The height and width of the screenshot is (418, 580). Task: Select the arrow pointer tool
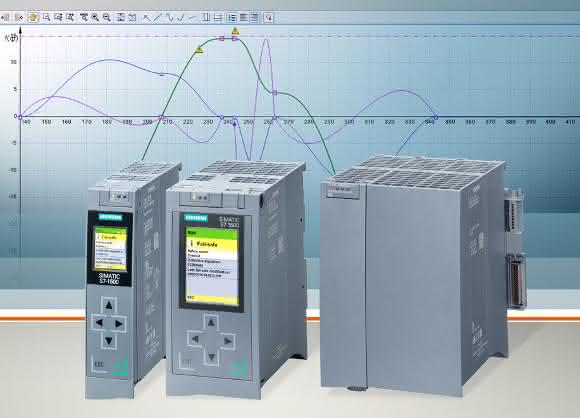tap(147, 17)
